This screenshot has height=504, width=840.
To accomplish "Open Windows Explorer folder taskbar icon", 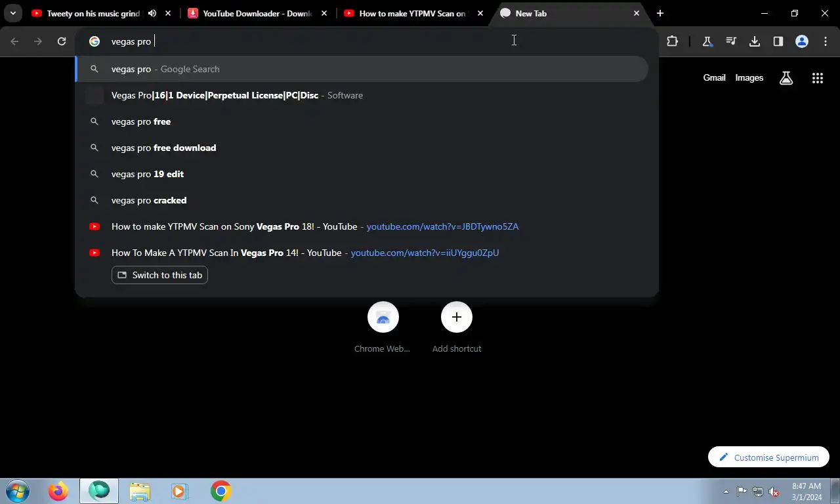I will pos(140,491).
